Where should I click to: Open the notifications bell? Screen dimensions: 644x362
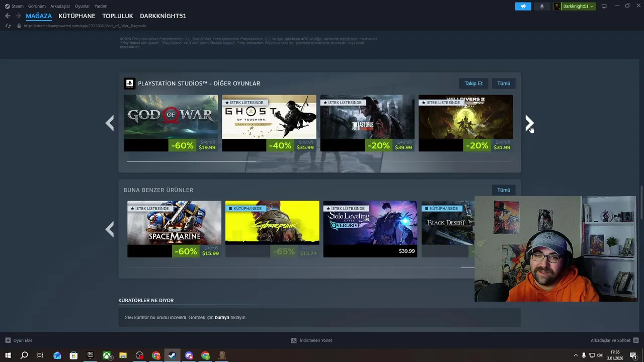point(542,6)
